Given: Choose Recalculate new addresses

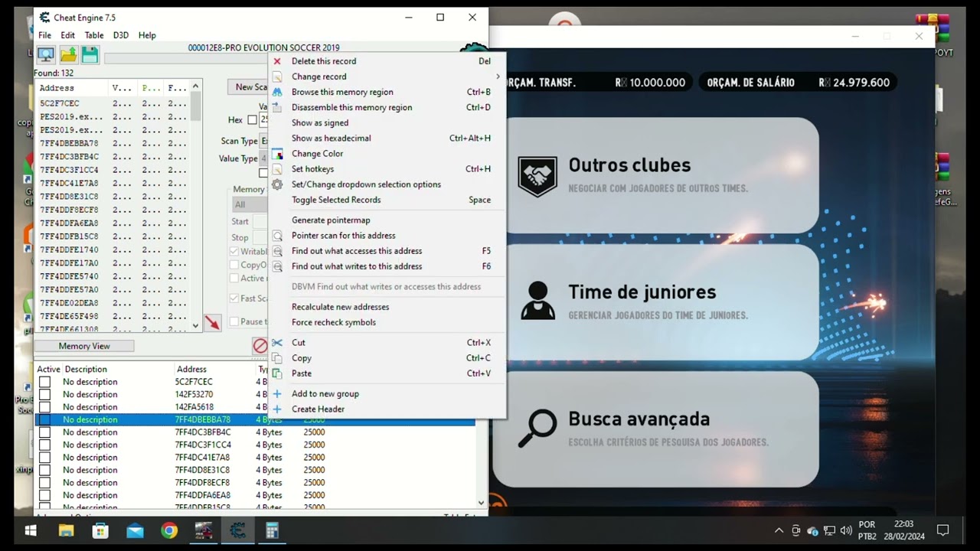Looking at the screenshot, I should pyautogui.click(x=387, y=307).
